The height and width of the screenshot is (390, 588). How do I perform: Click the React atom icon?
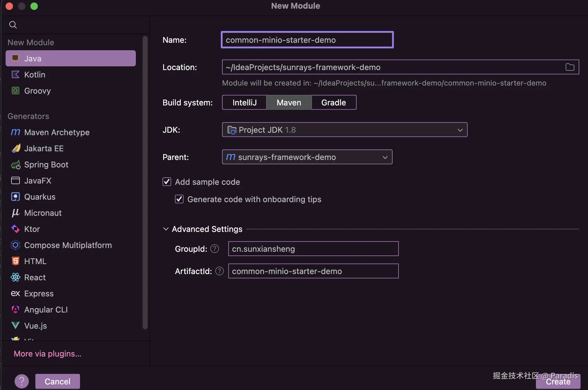(x=16, y=277)
